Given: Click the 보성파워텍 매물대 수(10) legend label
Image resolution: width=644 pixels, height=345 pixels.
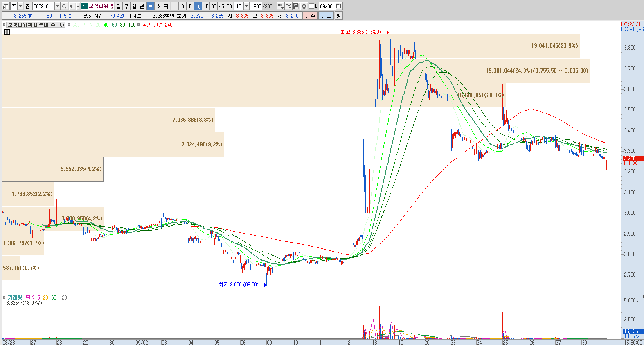Looking at the screenshot, I should [36, 25].
